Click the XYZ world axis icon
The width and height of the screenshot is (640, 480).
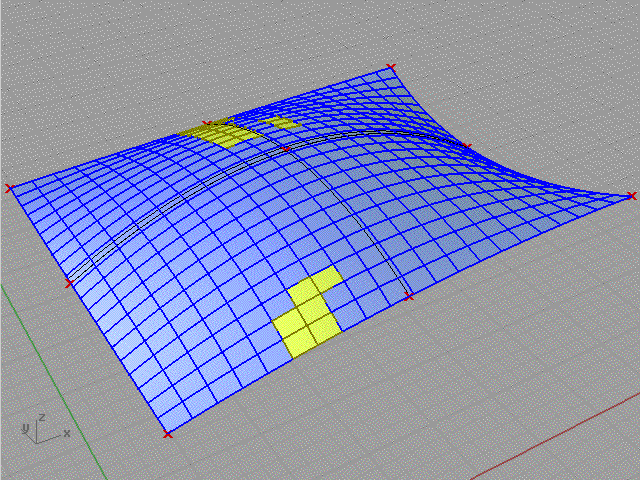46,429
